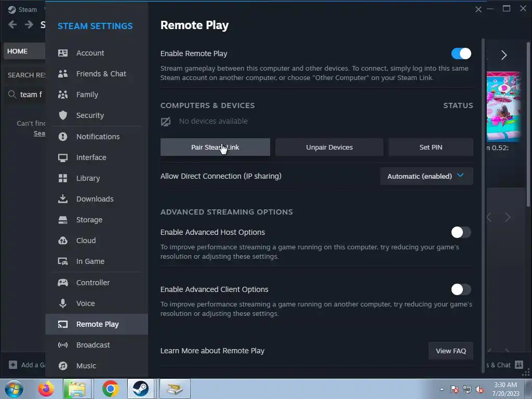Show hidden tray icons arrow
The width and height of the screenshot is (532, 399).
(442, 390)
